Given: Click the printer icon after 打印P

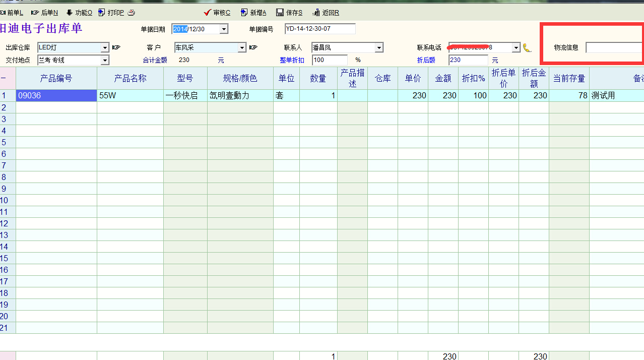Looking at the screenshot, I should [131, 13].
